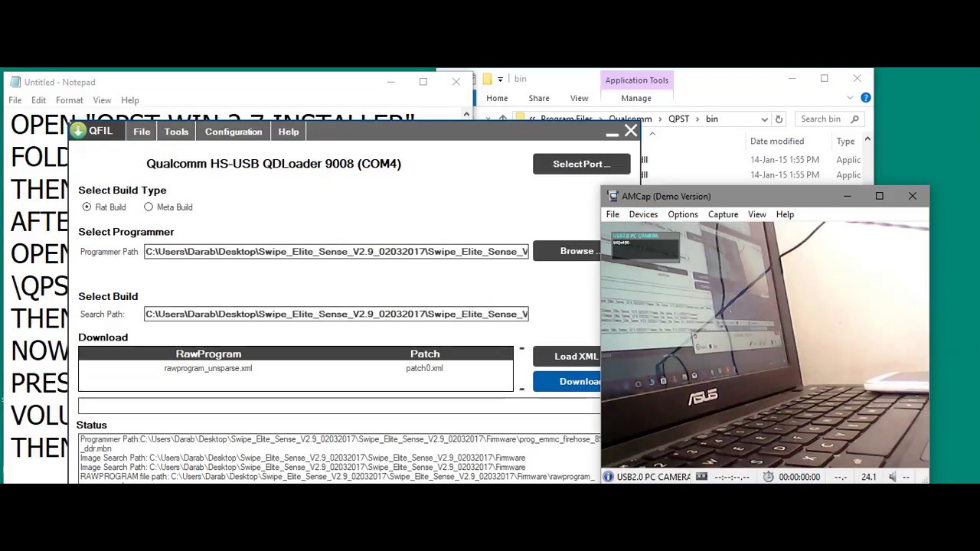Open the Notepad Help menu
Image resolution: width=980 pixels, height=551 pixels.
(130, 100)
